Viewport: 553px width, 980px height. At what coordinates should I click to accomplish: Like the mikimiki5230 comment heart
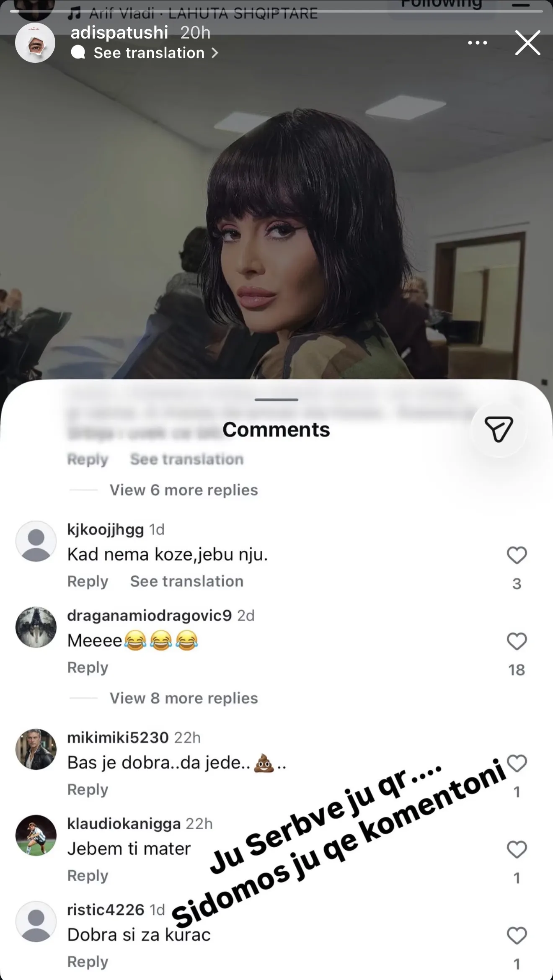517,763
